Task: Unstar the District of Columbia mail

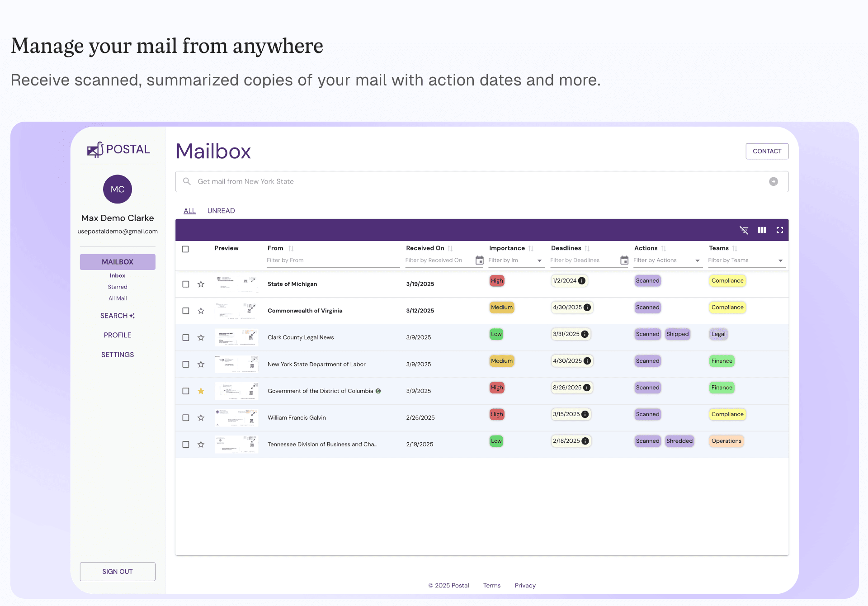Action: coord(201,391)
